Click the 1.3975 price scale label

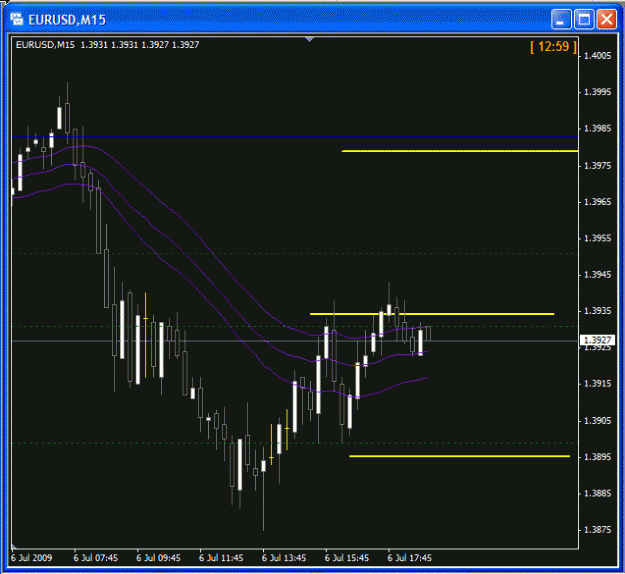click(x=597, y=165)
